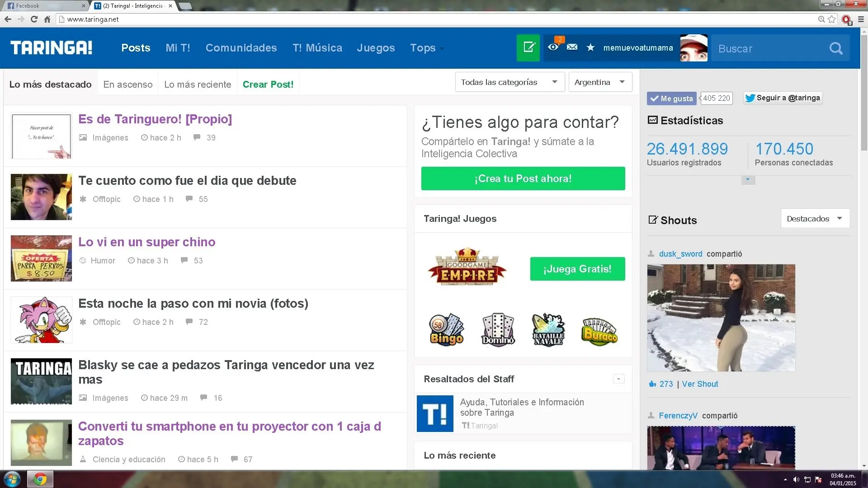
Task: Open post Te cuento como fue el dia que debute
Action: coord(187,180)
